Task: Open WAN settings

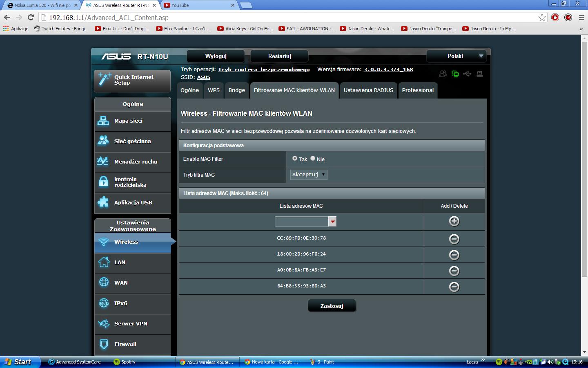Action: pos(132,283)
